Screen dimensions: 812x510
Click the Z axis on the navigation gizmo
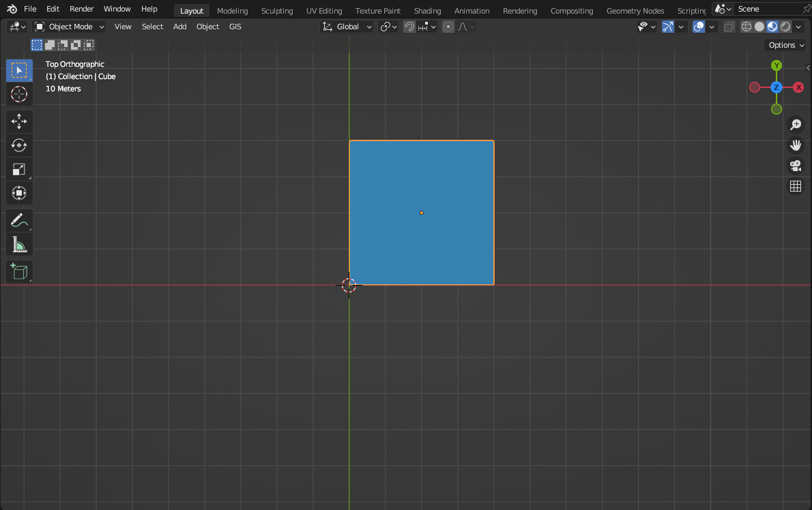(x=777, y=87)
